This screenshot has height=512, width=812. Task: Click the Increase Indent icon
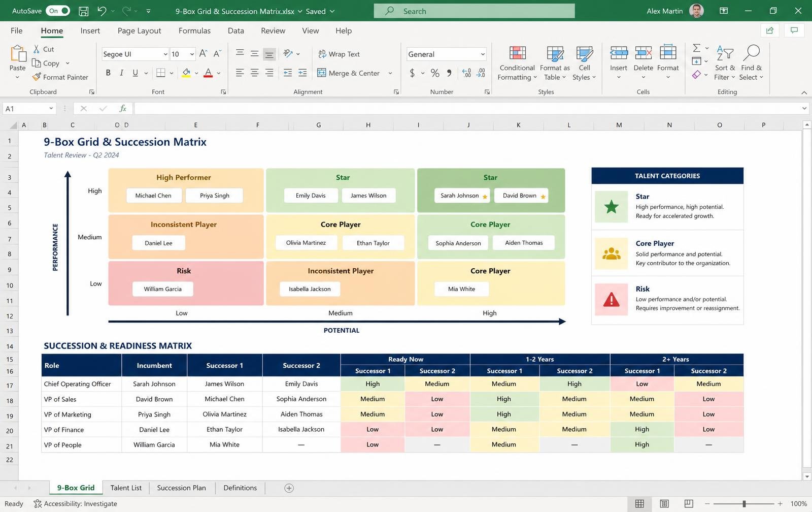click(x=302, y=73)
